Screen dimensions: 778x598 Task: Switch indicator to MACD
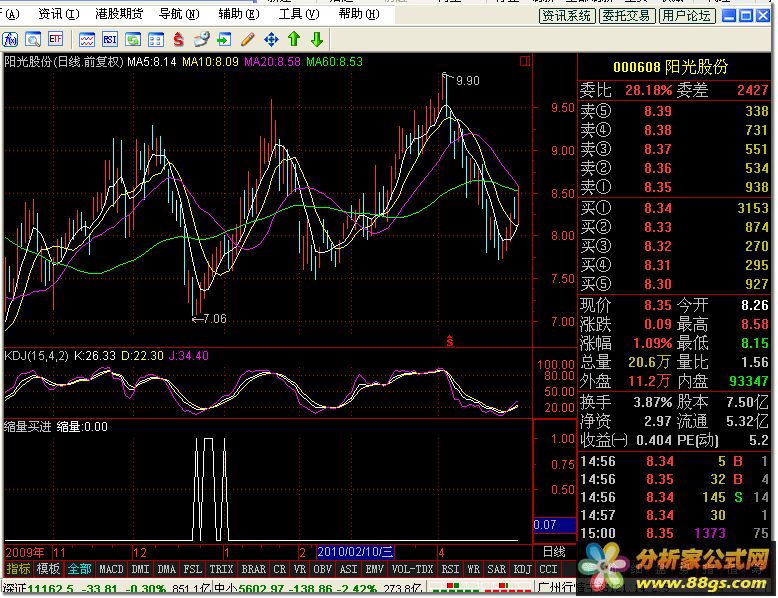[111, 569]
